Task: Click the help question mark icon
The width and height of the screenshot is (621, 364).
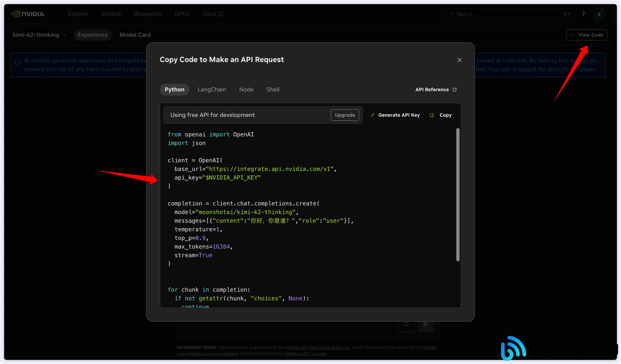Action: point(583,14)
